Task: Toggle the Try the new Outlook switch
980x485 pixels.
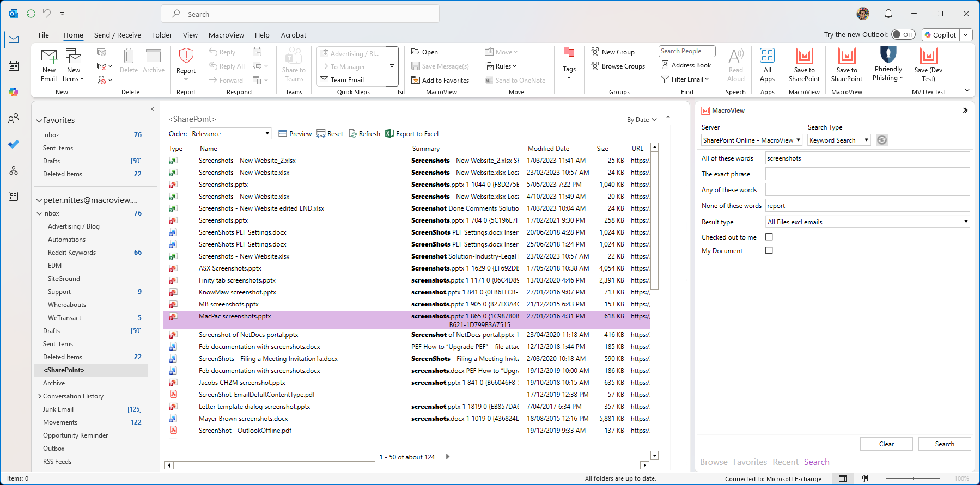Action: click(x=903, y=35)
